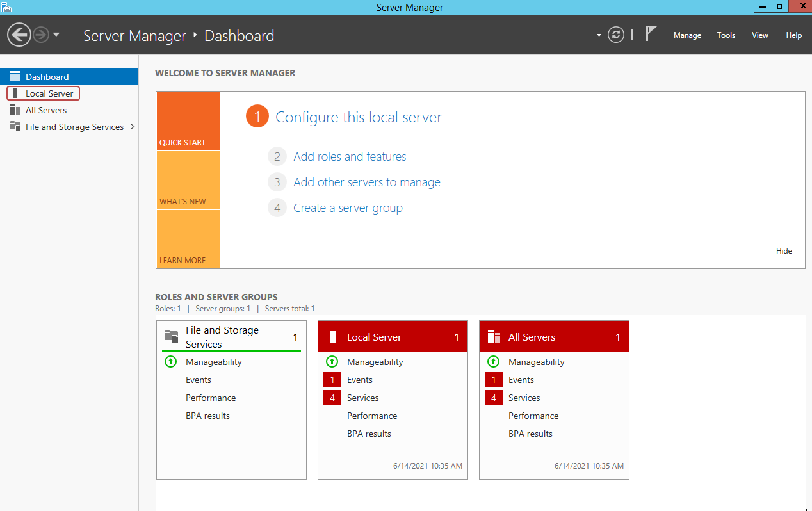
Task: Click Events in File and Storage tile
Action: click(199, 380)
